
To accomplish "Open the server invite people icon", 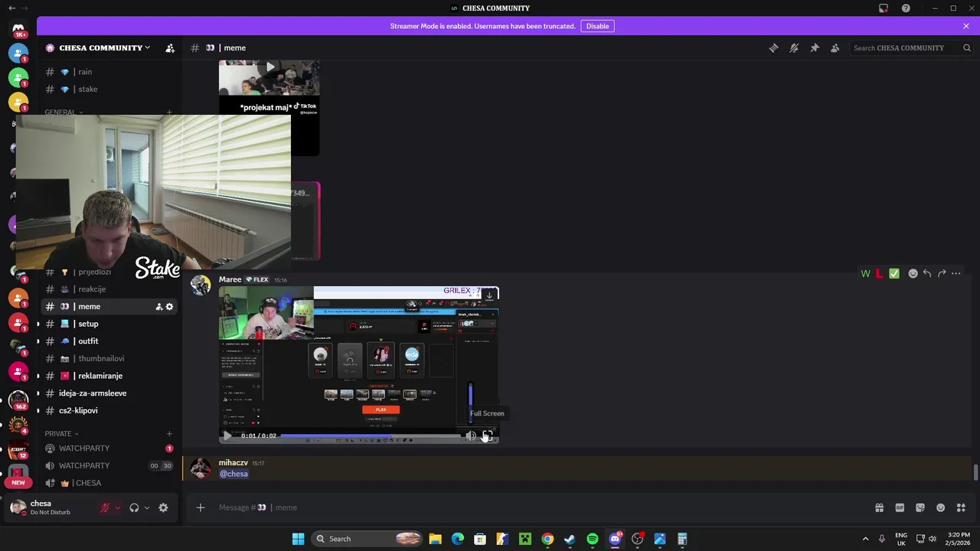I will click(170, 47).
